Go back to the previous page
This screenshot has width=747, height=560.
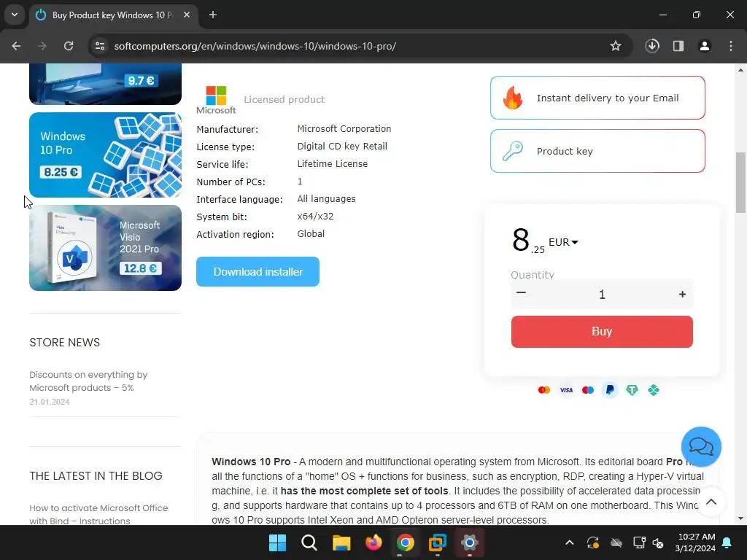point(16,46)
